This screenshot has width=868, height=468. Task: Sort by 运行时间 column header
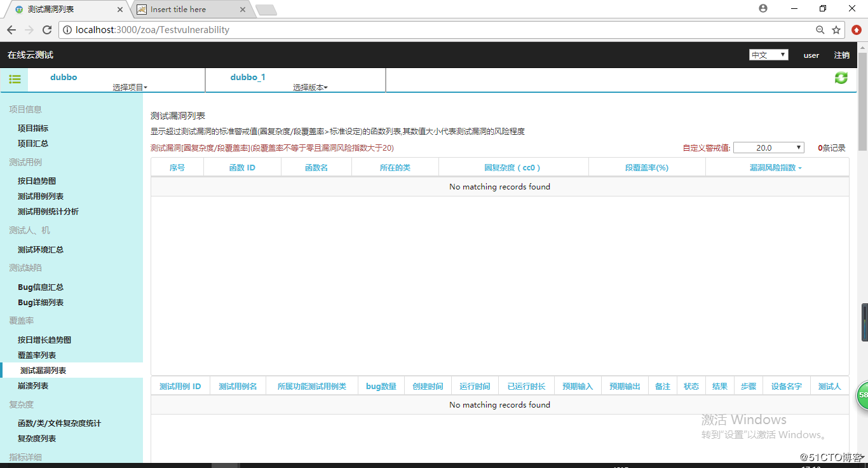tap(475, 387)
